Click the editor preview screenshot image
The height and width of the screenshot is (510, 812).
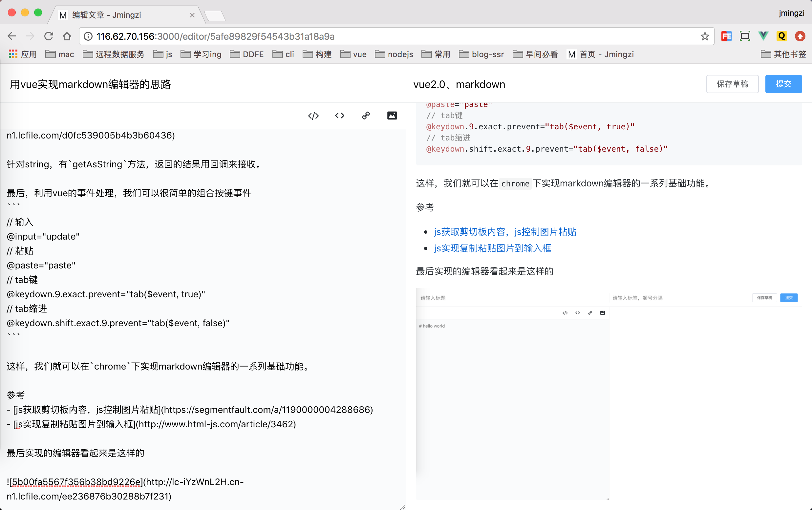[609, 394]
